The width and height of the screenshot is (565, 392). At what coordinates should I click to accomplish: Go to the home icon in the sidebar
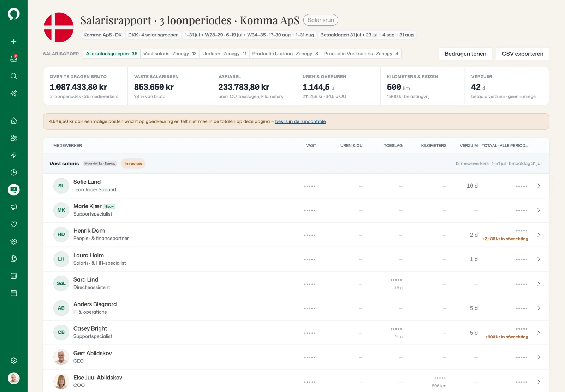(14, 121)
